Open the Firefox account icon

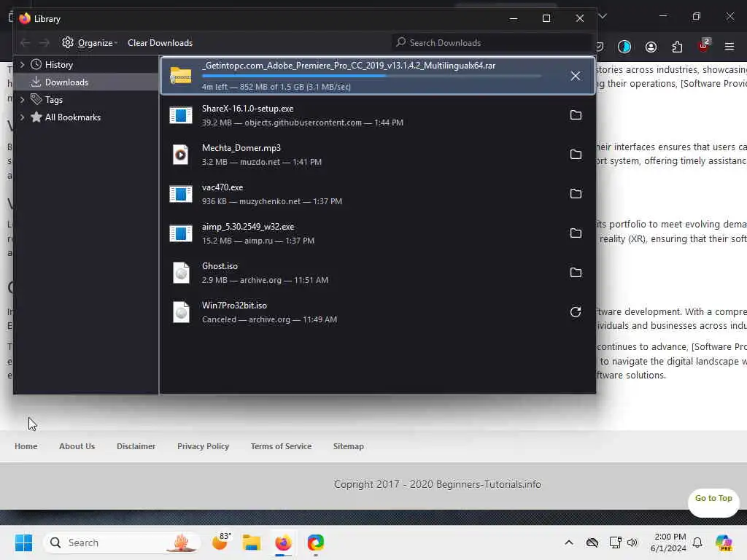click(651, 47)
